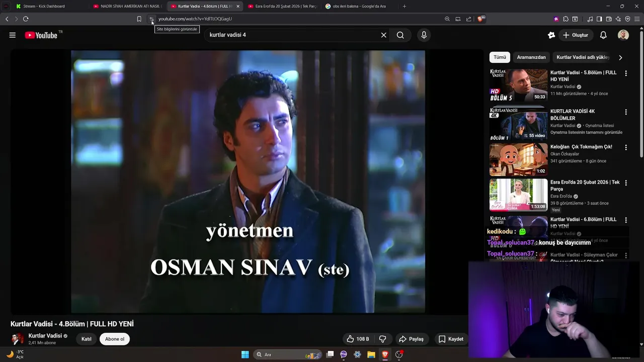The height and width of the screenshot is (362, 644).
Task: Open new browser tab
Action: (405, 6)
